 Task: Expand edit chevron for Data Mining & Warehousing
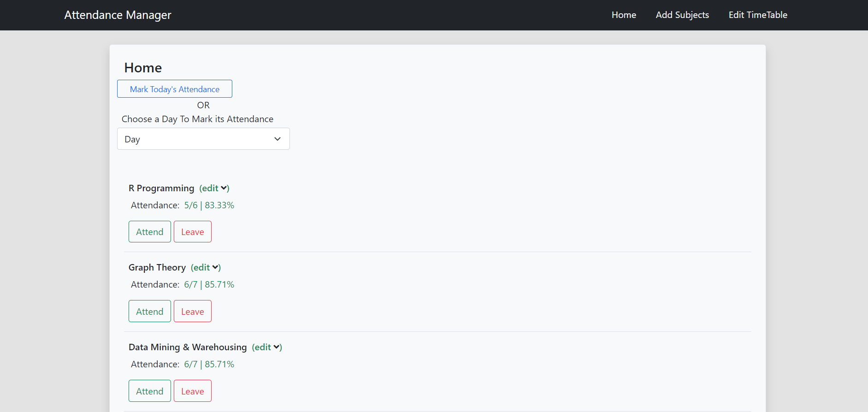coord(277,347)
